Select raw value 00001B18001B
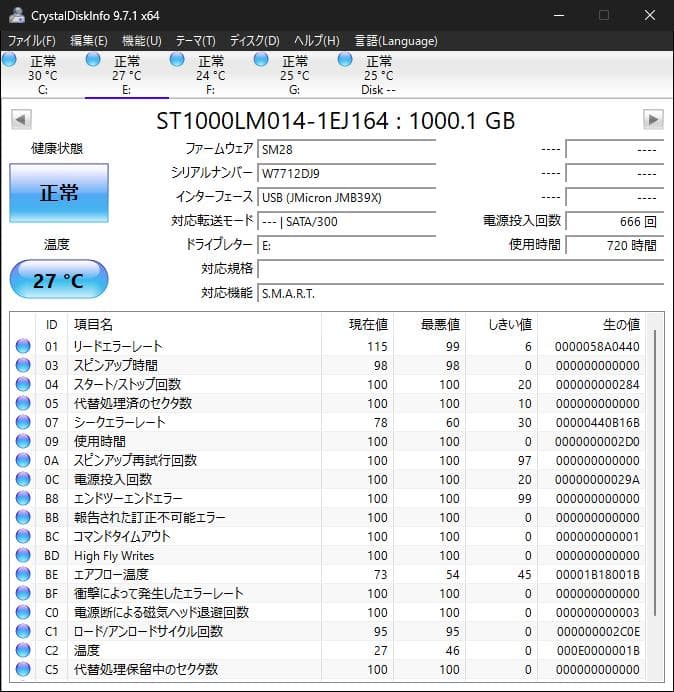Image resolution: width=674 pixels, height=692 pixels. pyautogui.click(x=598, y=574)
